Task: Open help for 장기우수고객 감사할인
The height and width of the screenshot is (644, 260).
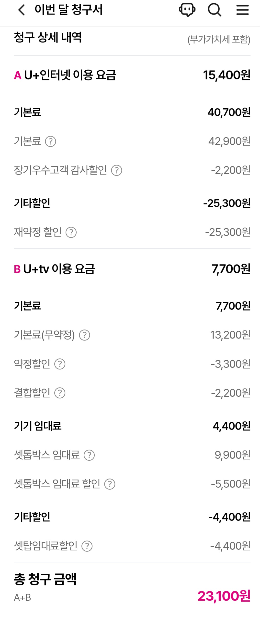Action: pos(116,171)
